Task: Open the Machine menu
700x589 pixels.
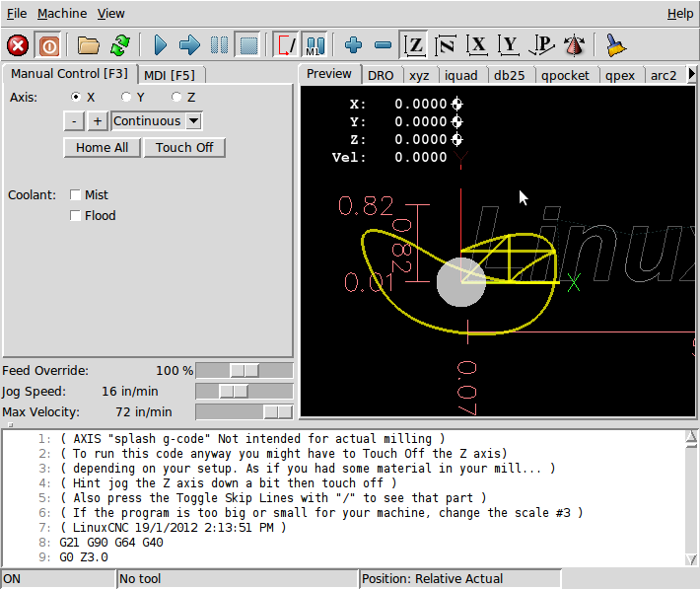Action: coord(62,14)
